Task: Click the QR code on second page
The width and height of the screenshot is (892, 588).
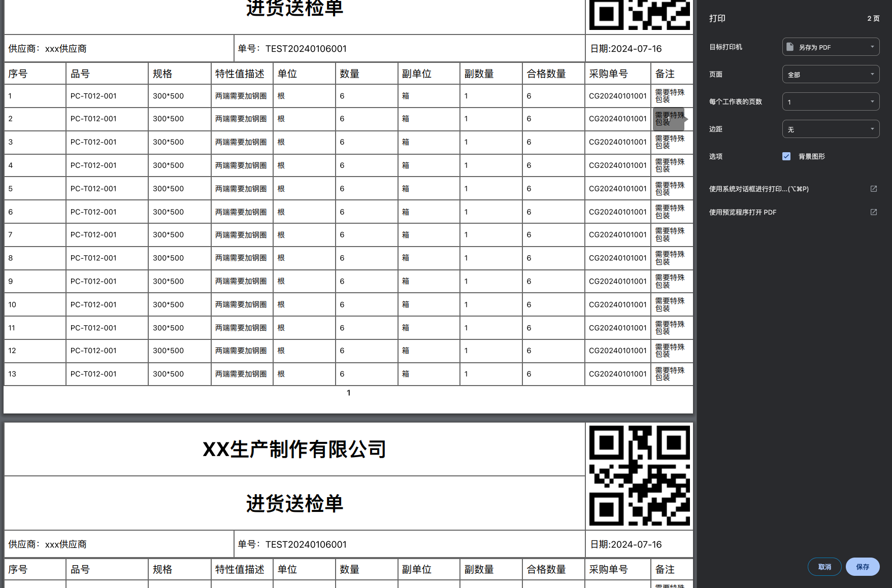Action: pos(639,475)
